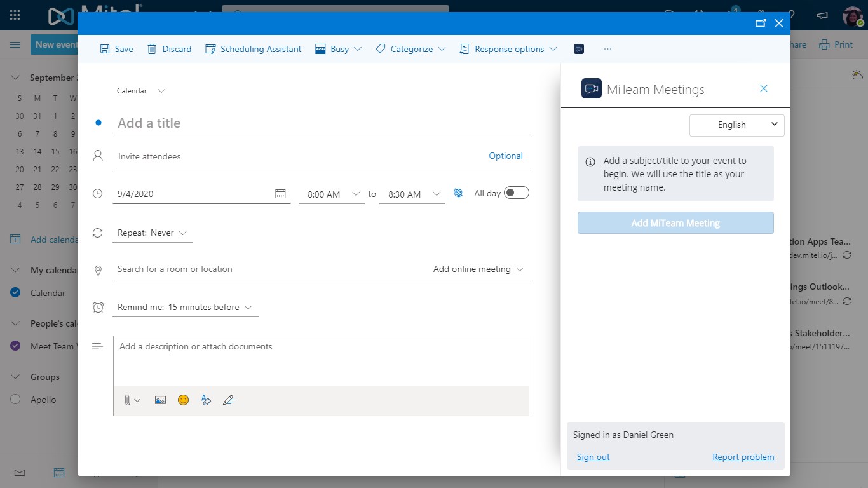Select date 28 in mini calendar

coord(37,187)
